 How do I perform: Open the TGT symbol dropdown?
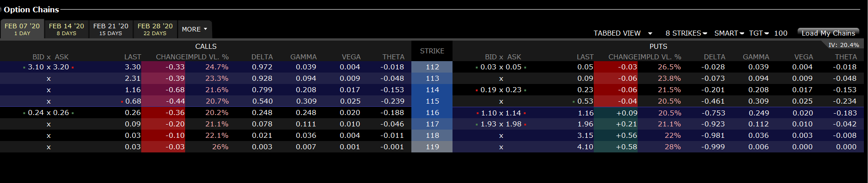coord(759,33)
